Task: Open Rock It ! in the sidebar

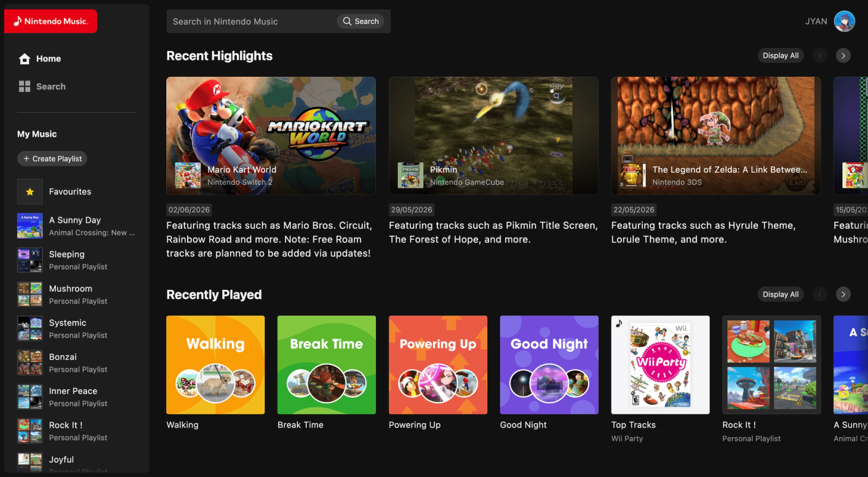Action: point(77,431)
